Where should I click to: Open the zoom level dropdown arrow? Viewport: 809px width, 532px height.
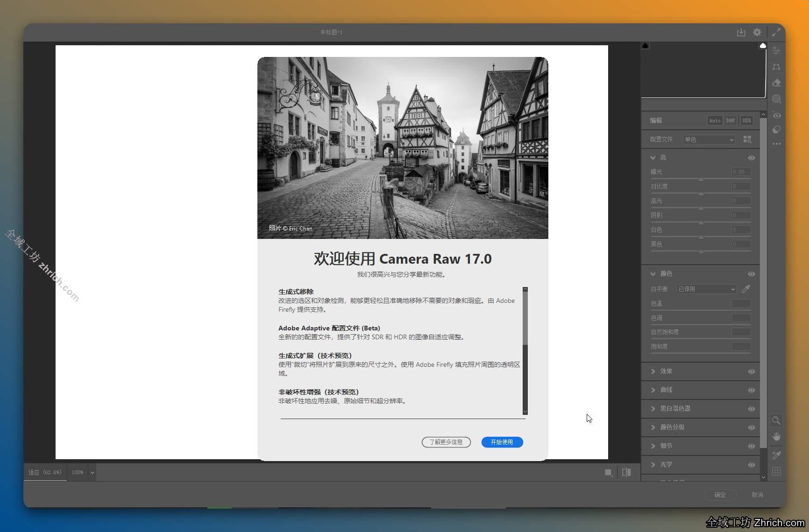click(92, 472)
